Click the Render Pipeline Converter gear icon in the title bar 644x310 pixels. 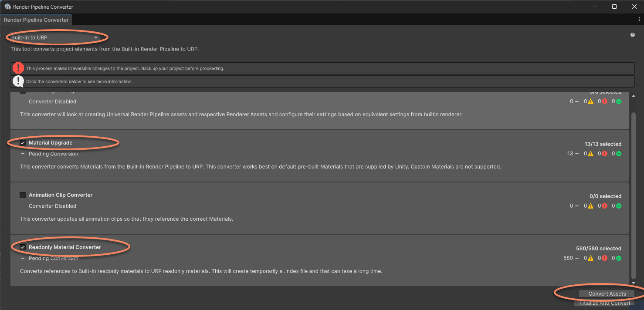[7, 7]
